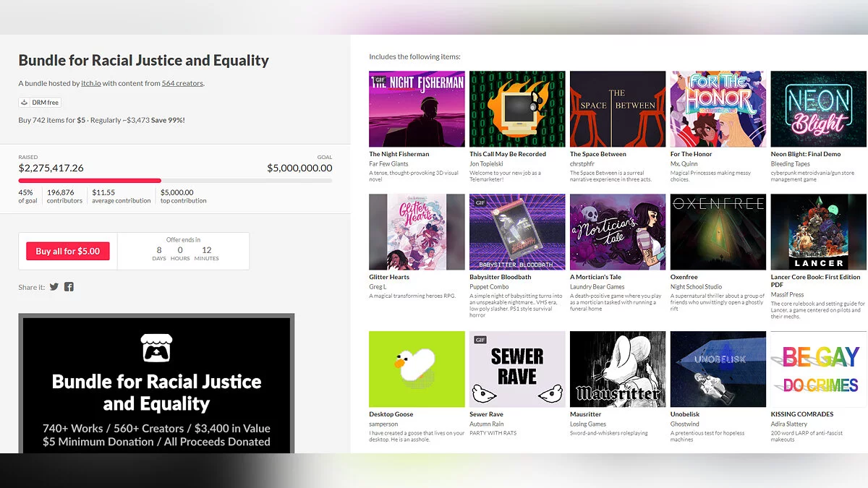Click the itch.io logo in bundle banner
This screenshot has height=488, width=868.
[156, 347]
